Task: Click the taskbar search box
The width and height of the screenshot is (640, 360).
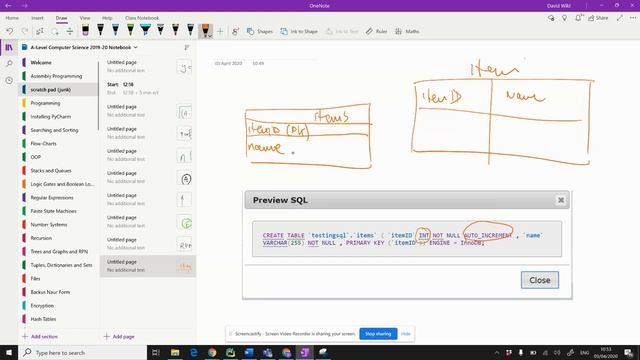Action: 82,352
